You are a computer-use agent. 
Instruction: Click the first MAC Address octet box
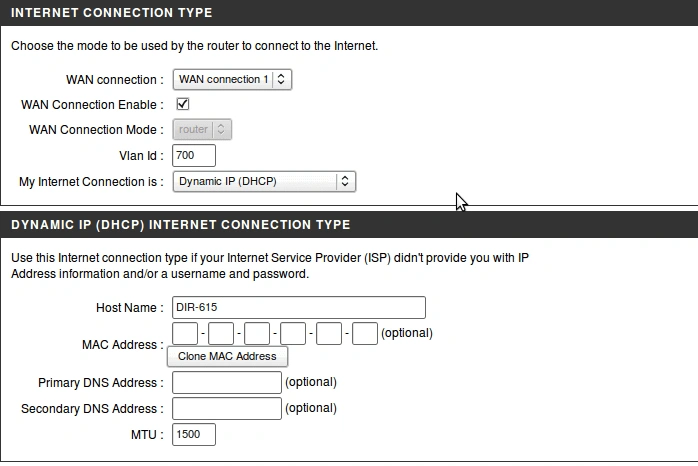tap(185, 333)
